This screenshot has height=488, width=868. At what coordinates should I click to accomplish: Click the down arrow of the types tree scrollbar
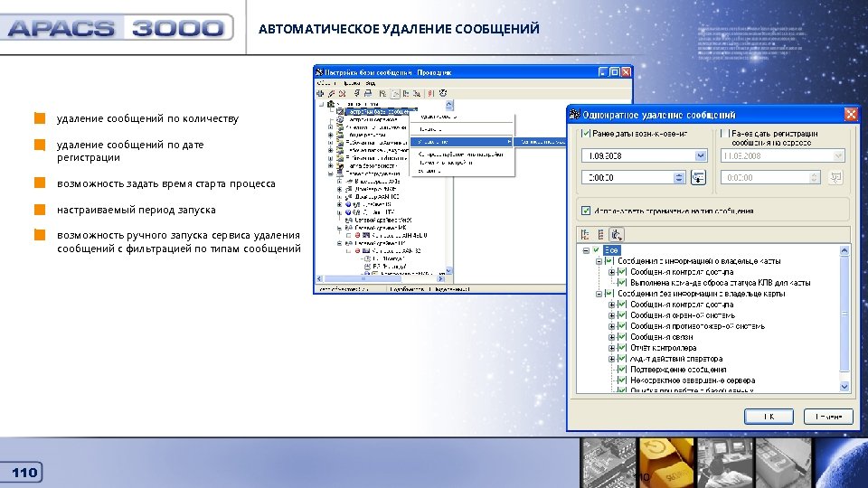pos(844,387)
